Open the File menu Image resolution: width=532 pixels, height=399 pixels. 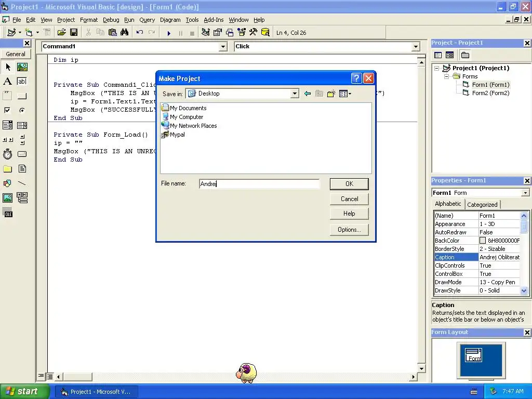[16, 20]
